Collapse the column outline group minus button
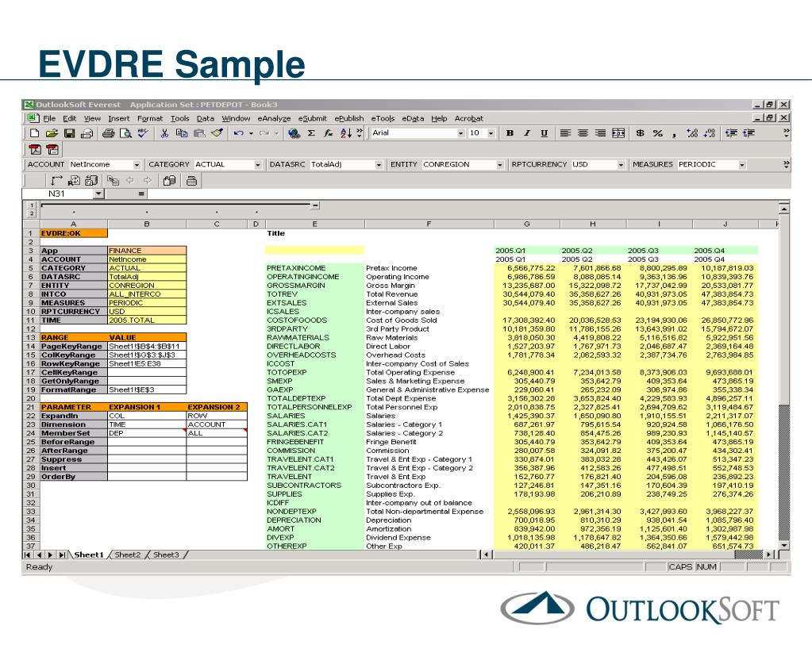 pyautogui.click(x=315, y=205)
